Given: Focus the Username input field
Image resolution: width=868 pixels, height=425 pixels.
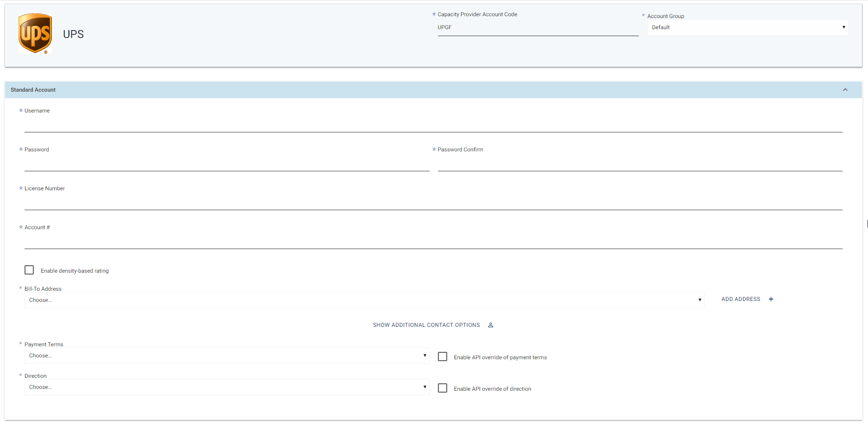Looking at the screenshot, I should [433, 125].
